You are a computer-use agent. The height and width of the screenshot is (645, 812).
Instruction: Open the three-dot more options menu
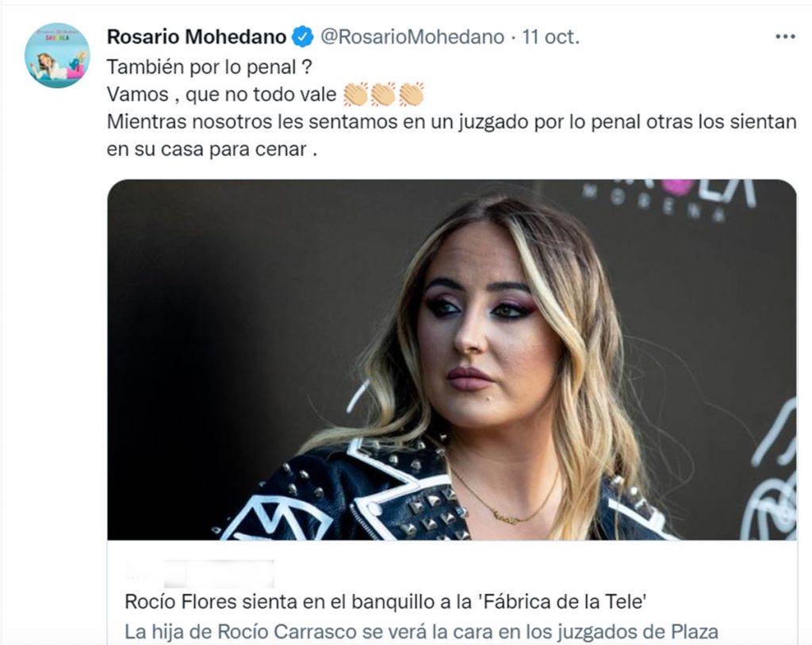point(785,36)
